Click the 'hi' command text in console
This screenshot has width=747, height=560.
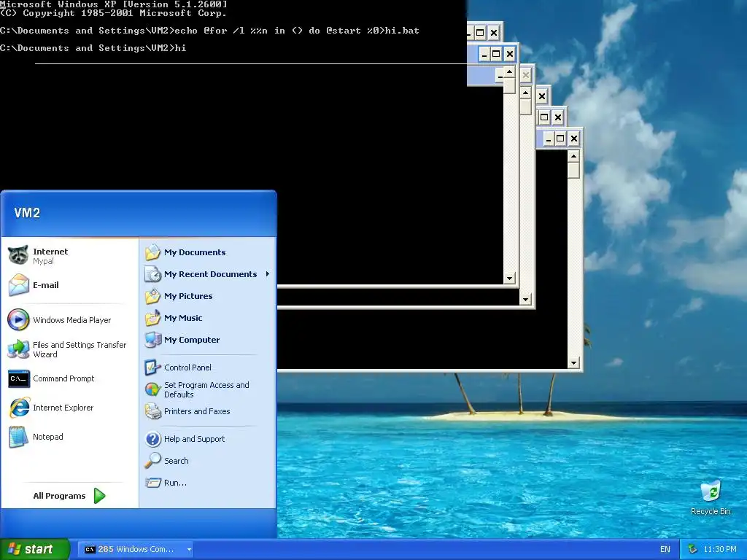(x=181, y=47)
